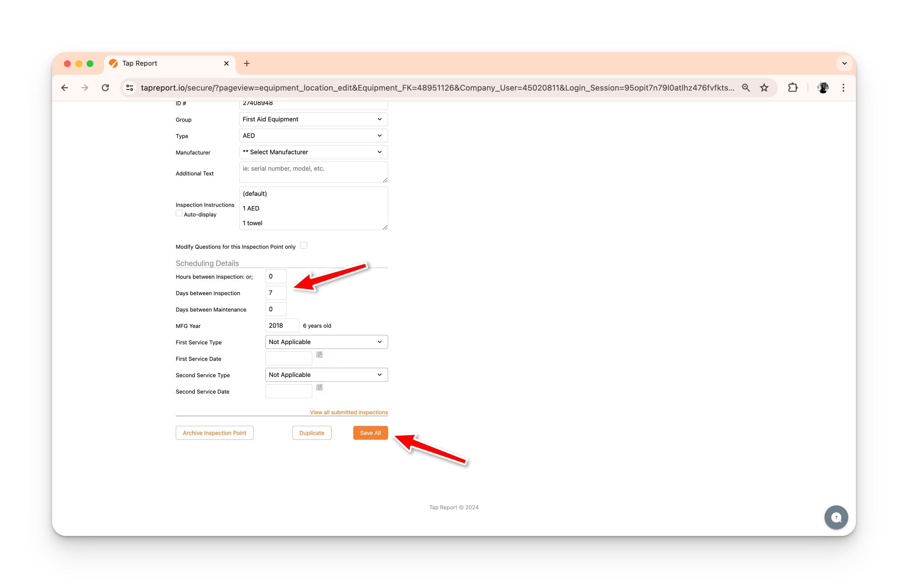Open First Service Date calendar picker
This screenshot has width=908, height=588.
click(x=319, y=355)
